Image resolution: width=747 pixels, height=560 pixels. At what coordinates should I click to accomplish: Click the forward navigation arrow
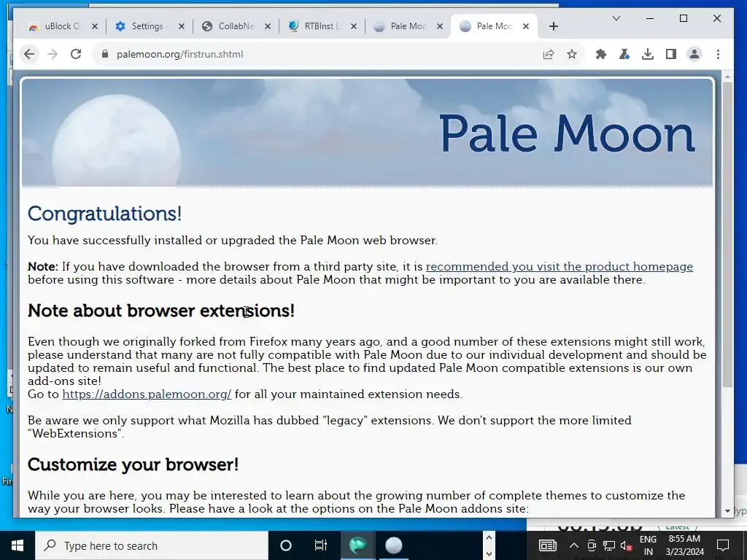[53, 54]
